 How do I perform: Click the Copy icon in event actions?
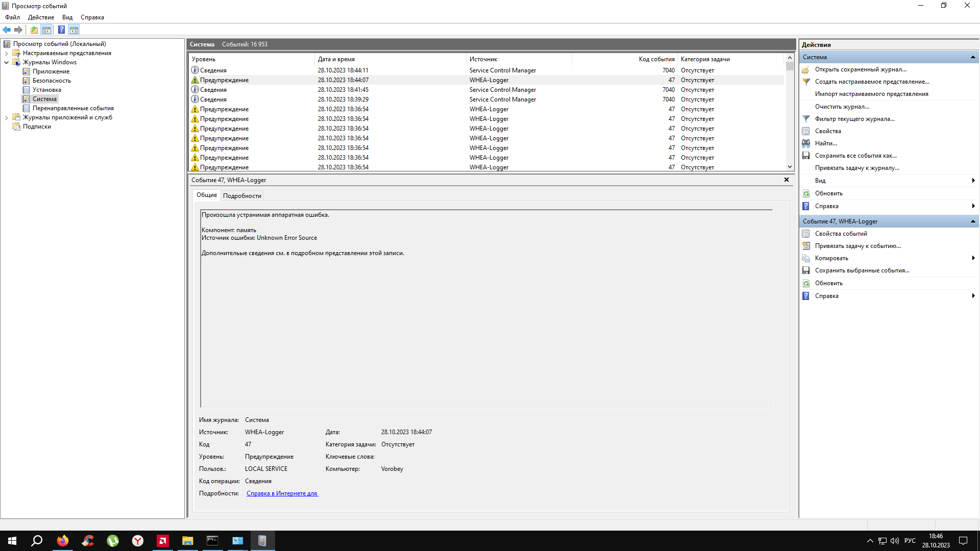coord(806,258)
